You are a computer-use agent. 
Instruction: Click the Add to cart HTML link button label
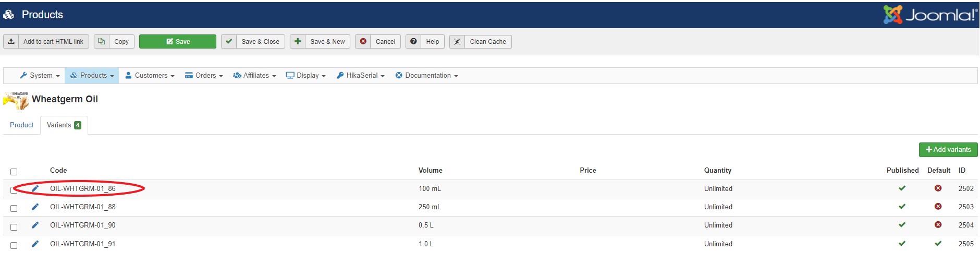click(x=53, y=42)
